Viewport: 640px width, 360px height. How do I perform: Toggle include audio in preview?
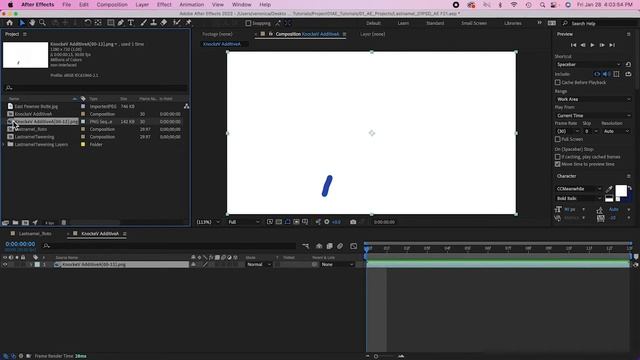(x=607, y=74)
